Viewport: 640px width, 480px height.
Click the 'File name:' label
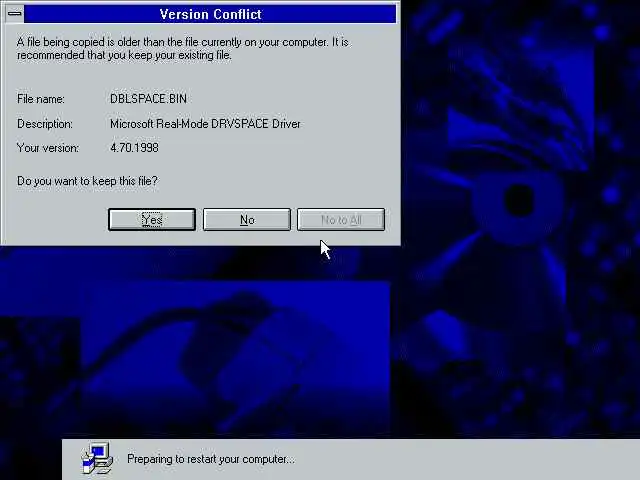click(x=41, y=99)
